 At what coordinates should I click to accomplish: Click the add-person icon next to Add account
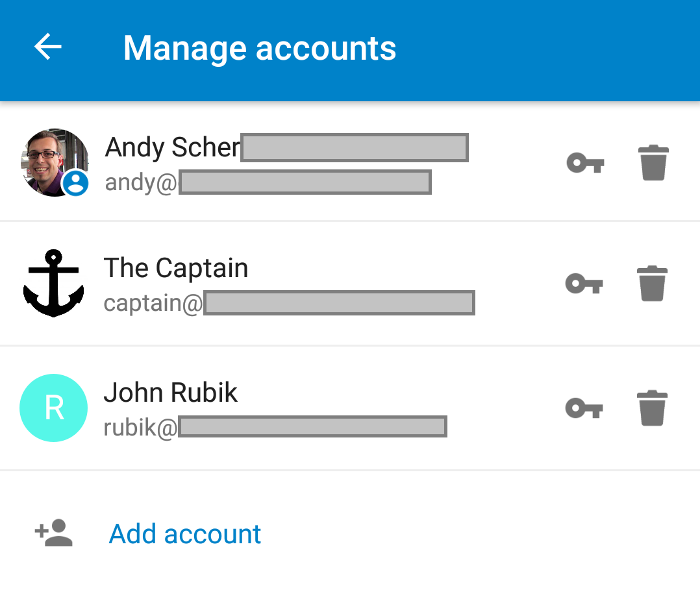[x=53, y=534]
